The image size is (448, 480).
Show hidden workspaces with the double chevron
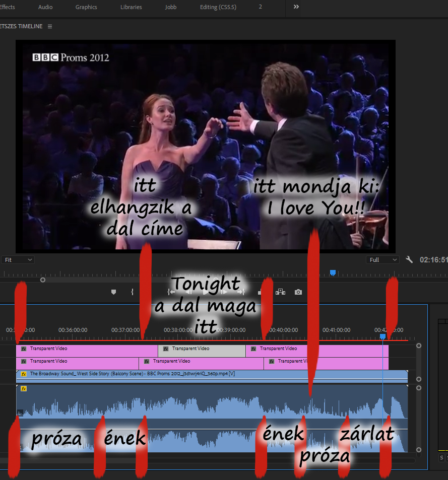(x=296, y=7)
